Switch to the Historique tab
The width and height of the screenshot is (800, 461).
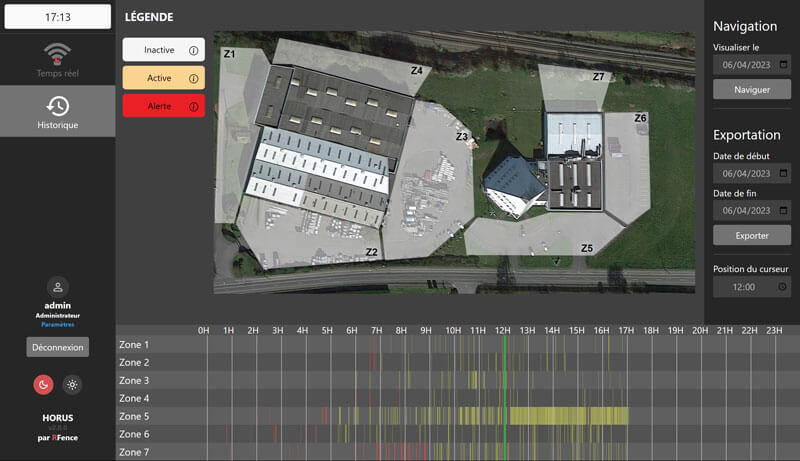click(x=57, y=111)
